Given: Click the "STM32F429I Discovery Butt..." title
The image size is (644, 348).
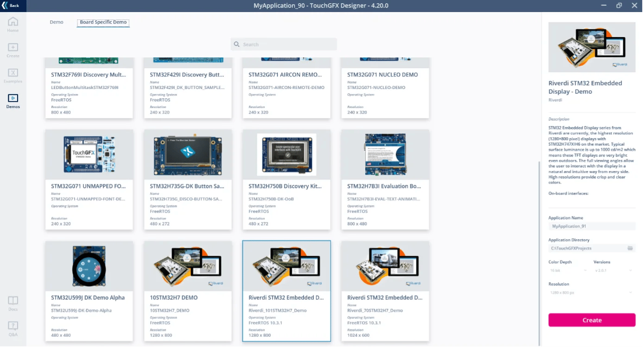Looking at the screenshot, I should (x=187, y=75).
